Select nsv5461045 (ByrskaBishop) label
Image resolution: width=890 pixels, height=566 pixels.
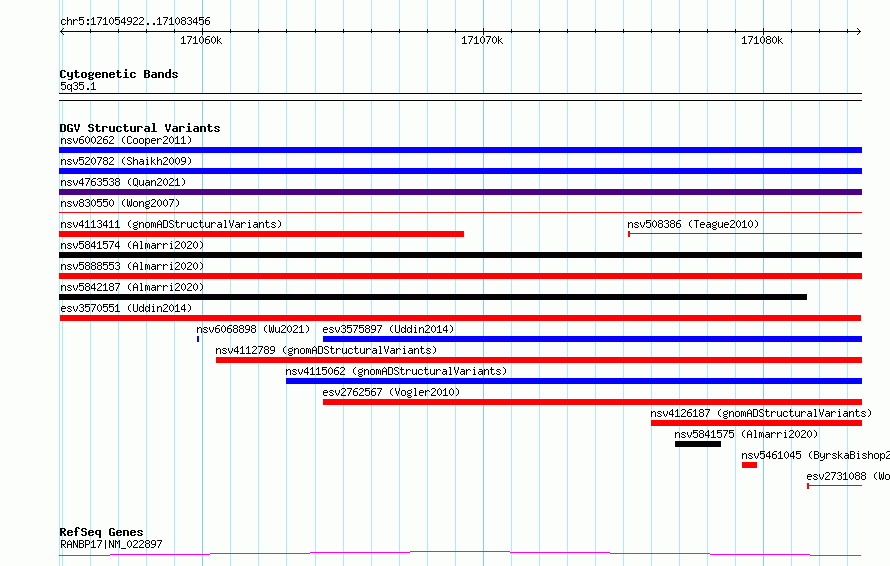click(816, 455)
